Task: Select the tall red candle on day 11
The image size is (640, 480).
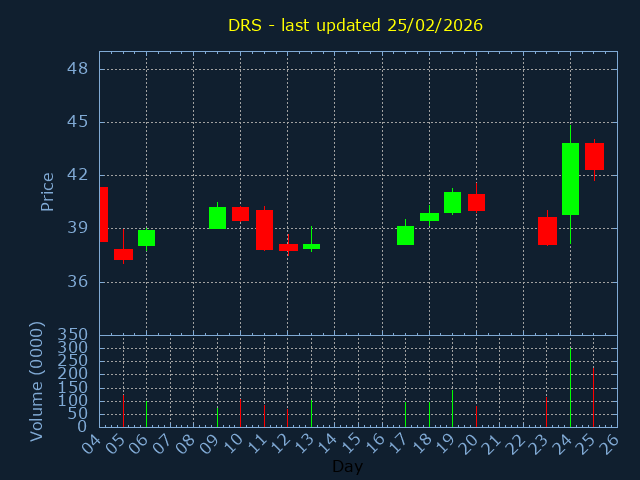Action: [264, 229]
